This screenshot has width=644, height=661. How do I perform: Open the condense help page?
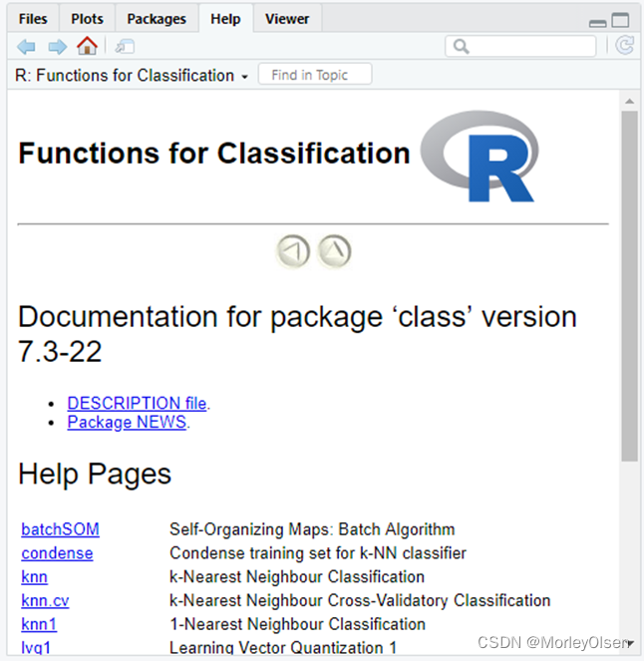coord(57,553)
